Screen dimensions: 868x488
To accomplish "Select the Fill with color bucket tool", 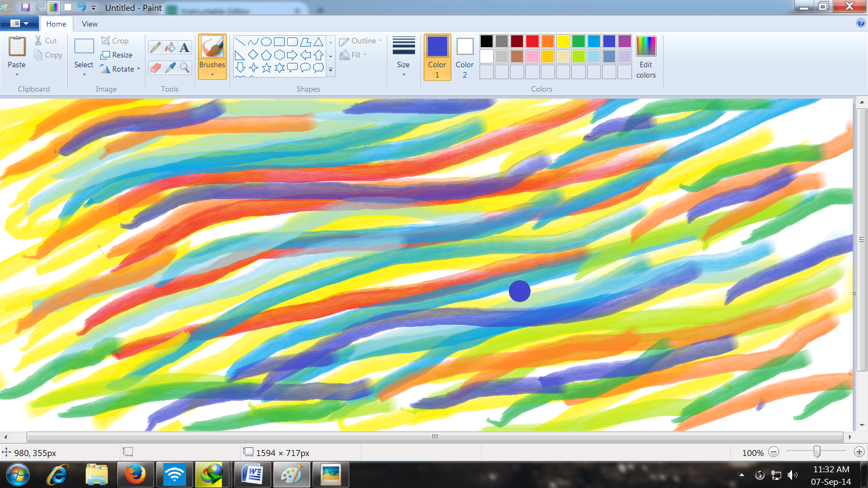I will pos(170,48).
